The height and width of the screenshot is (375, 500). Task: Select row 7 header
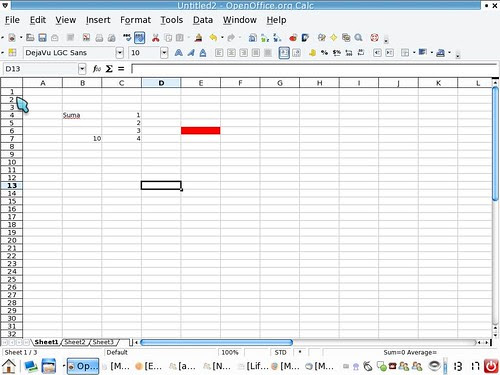[x=12, y=138]
